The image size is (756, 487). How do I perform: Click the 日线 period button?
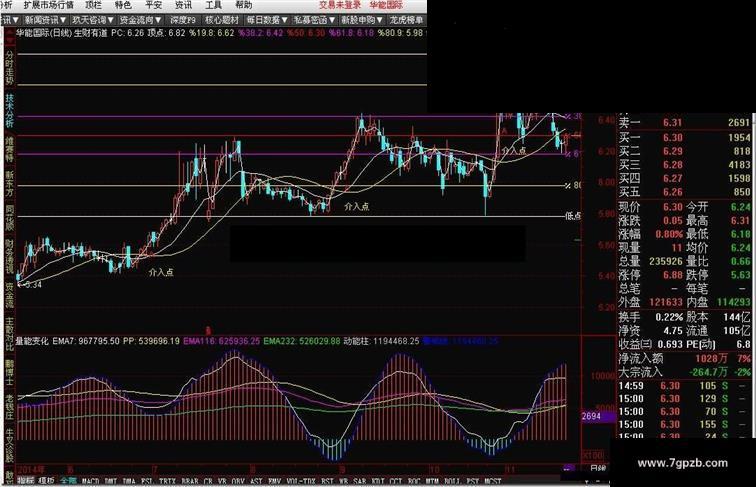point(598,468)
